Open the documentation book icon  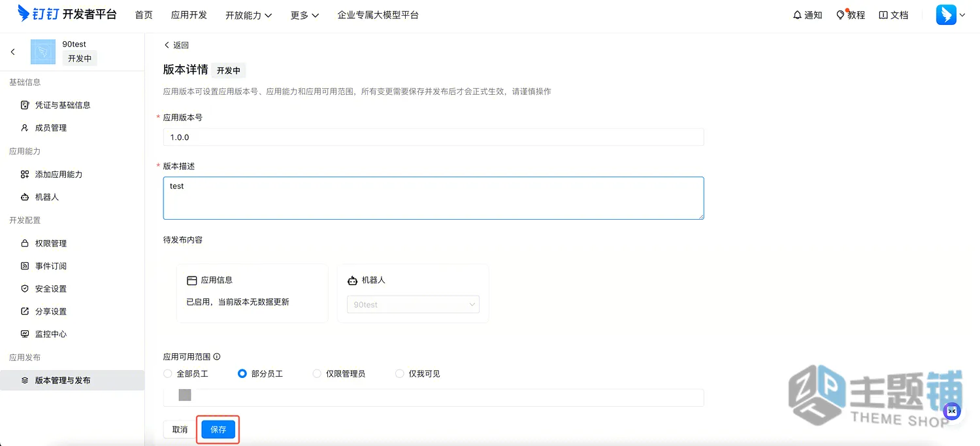pyautogui.click(x=883, y=15)
